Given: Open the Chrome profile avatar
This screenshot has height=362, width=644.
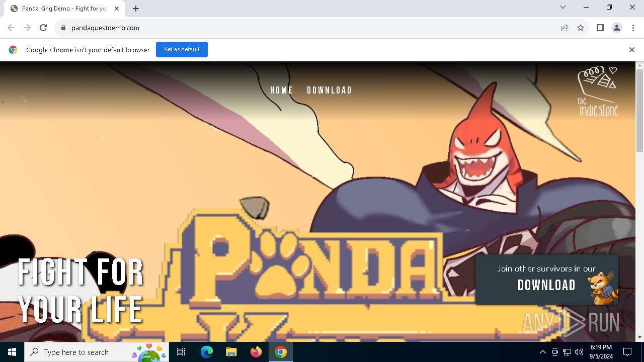Looking at the screenshot, I should pyautogui.click(x=617, y=28).
